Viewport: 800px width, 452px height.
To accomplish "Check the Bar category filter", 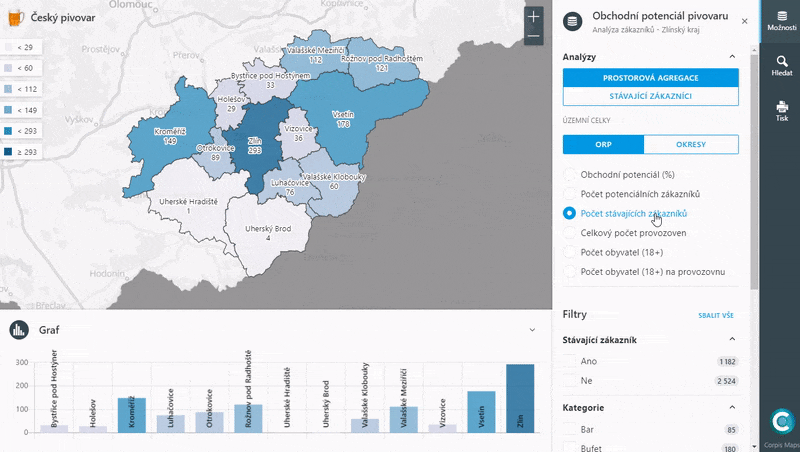I will [x=569, y=429].
